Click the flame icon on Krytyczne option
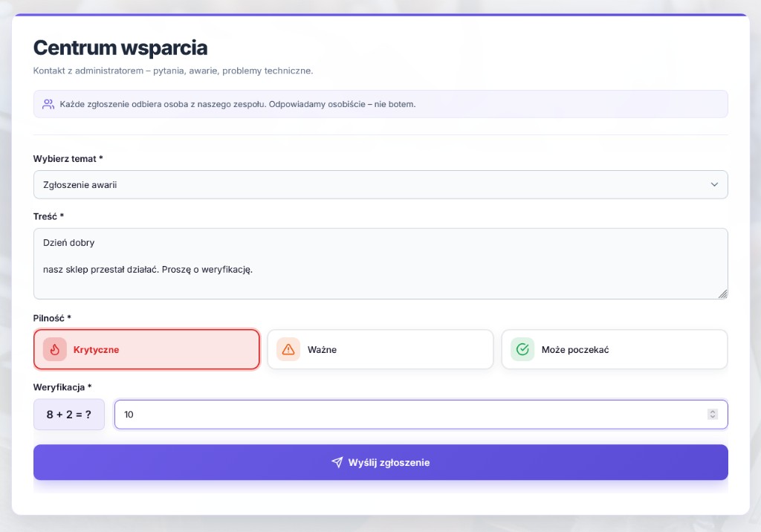Viewport: 761px width, 532px height. click(54, 349)
